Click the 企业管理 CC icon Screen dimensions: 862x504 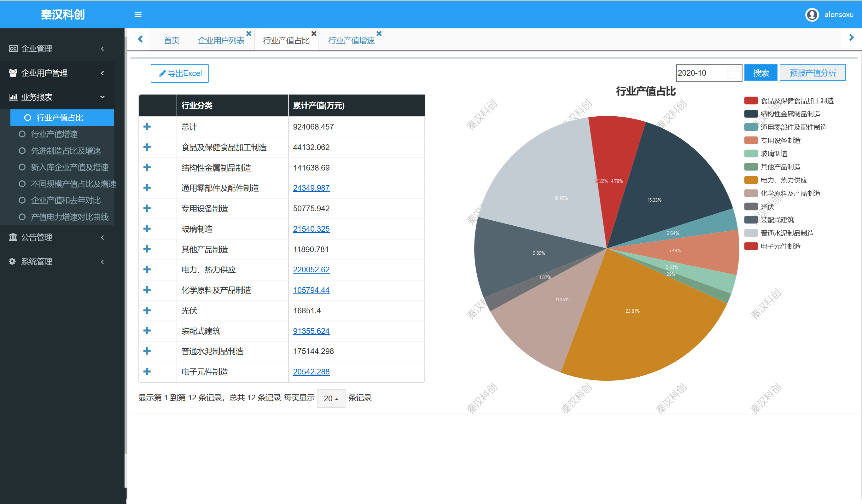click(13, 49)
